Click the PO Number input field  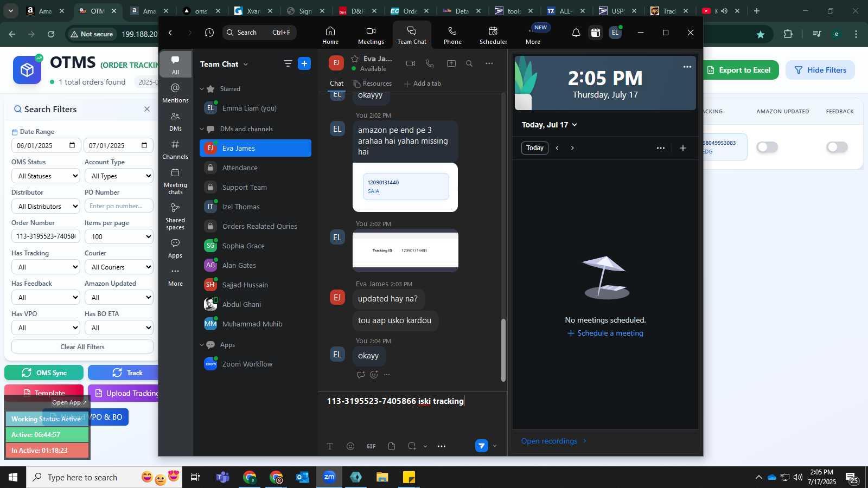click(x=119, y=206)
